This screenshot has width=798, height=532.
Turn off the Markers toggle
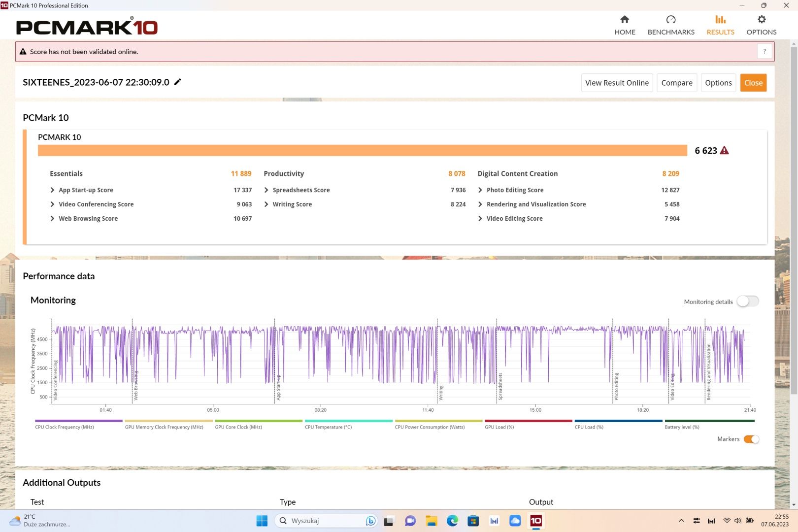click(751, 439)
